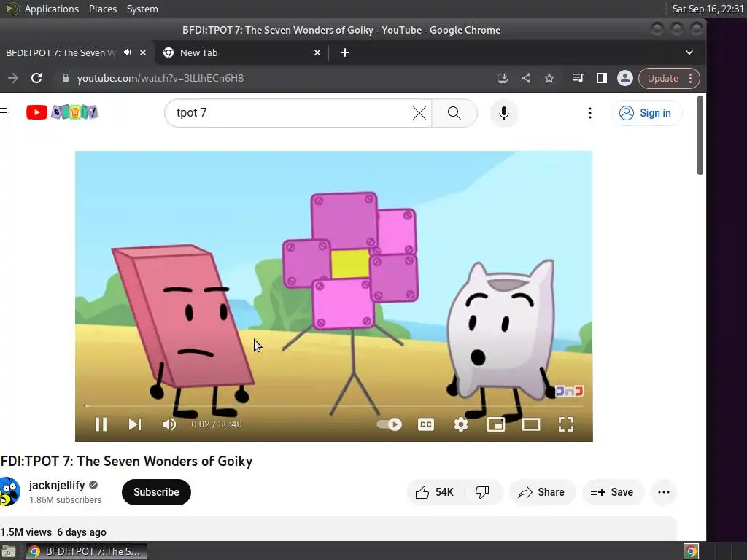Image resolution: width=747 pixels, height=560 pixels.
Task: Switch to theater mode
Action: tap(531, 424)
